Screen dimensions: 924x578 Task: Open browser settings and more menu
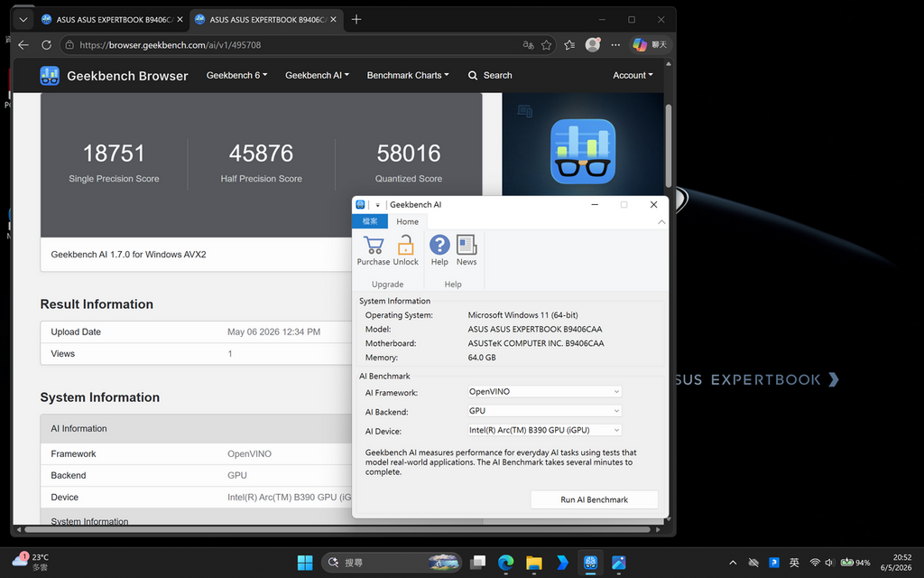click(x=615, y=45)
